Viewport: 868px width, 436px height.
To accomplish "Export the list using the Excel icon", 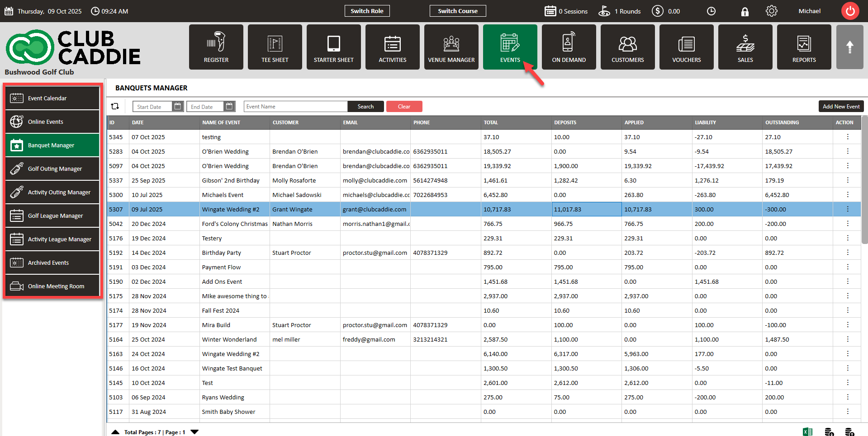I will [x=807, y=431].
